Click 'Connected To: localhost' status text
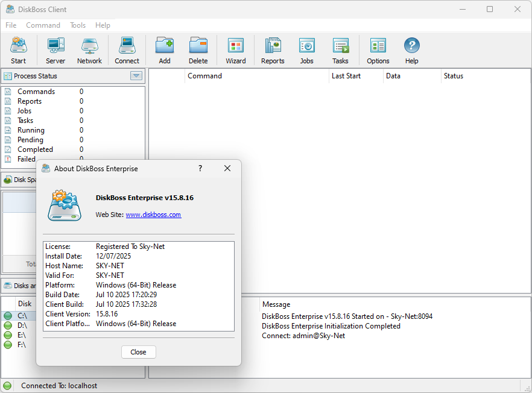532x393 pixels. pyautogui.click(x=59, y=386)
